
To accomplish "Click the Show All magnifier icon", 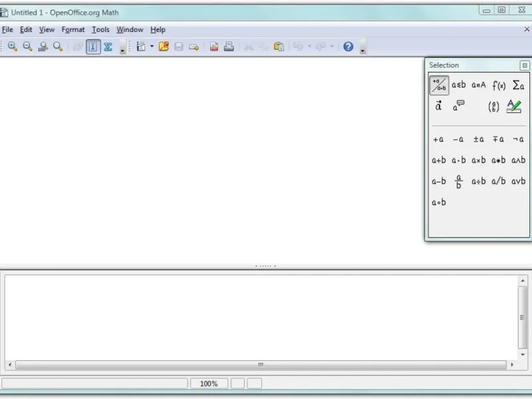I will (x=58, y=47).
